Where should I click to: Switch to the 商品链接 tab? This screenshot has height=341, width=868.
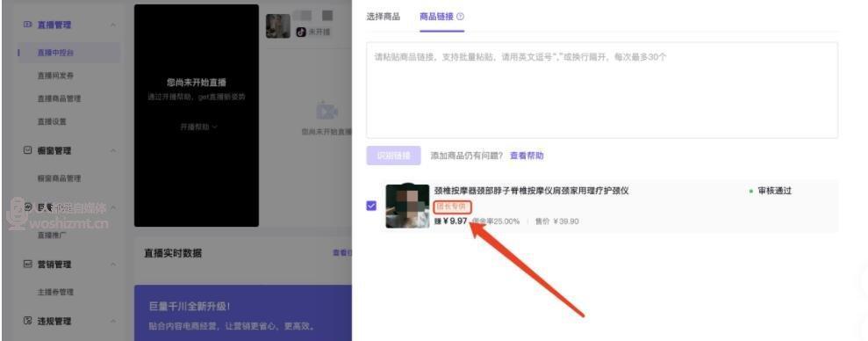point(436,17)
